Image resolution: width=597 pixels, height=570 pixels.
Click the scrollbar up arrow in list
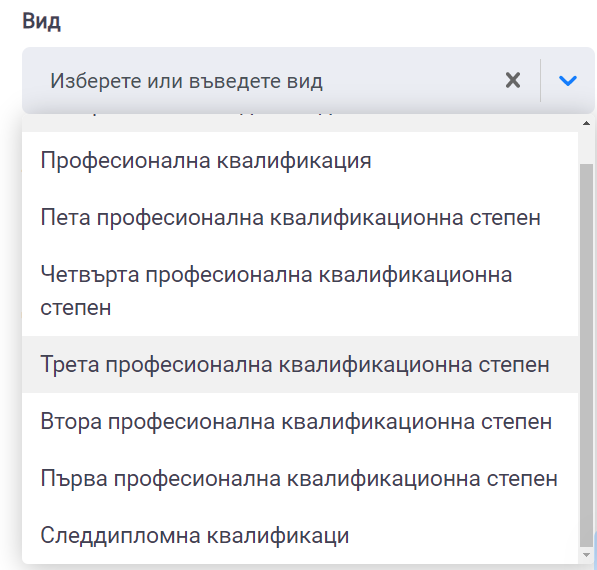[x=586, y=123]
